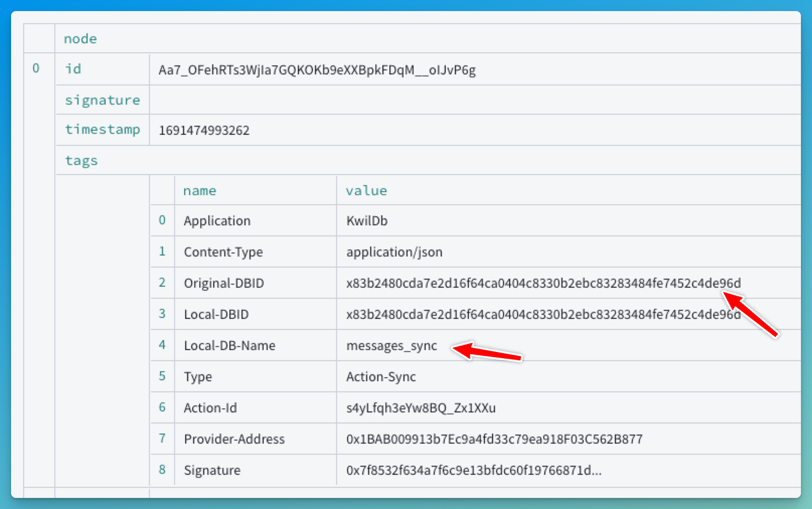Select the application/json value
The height and width of the screenshot is (509, 812).
click(x=394, y=251)
